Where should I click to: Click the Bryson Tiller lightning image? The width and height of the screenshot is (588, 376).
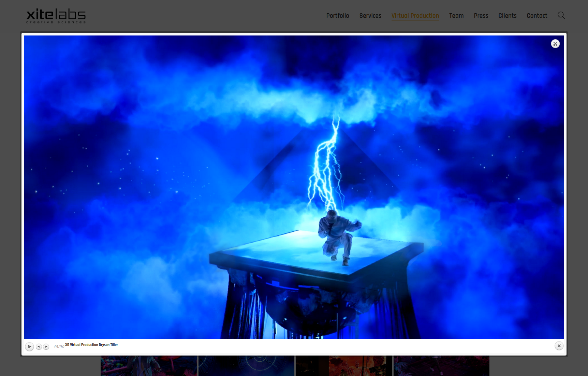294,187
